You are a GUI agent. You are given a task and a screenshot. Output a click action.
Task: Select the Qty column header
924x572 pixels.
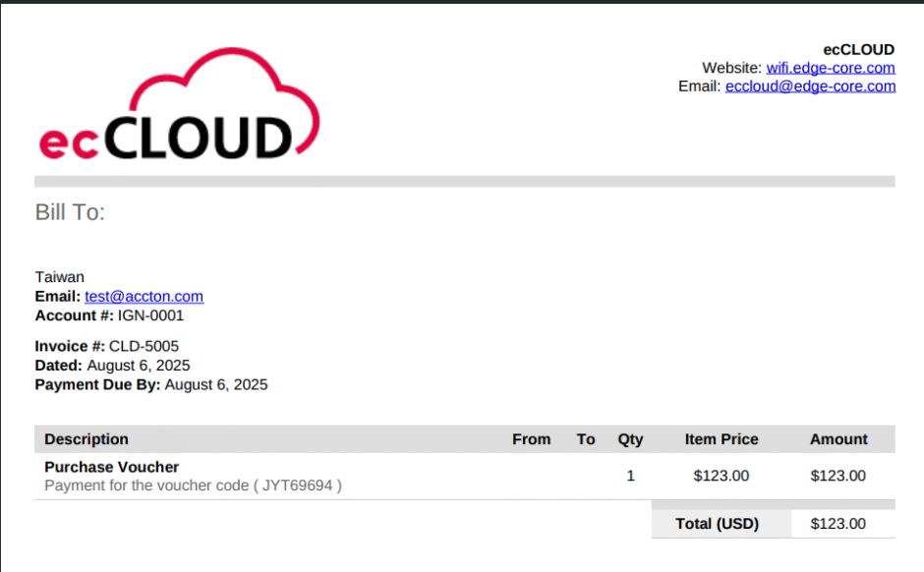pyautogui.click(x=630, y=439)
